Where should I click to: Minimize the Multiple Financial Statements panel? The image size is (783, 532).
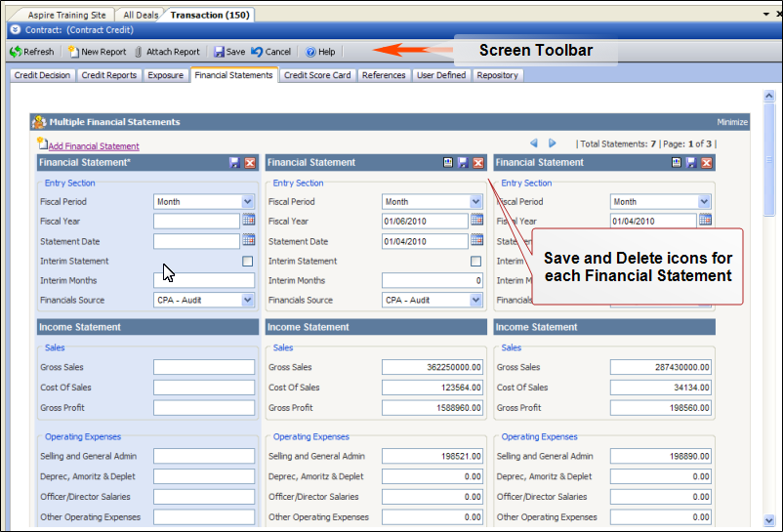pos(731,123)
